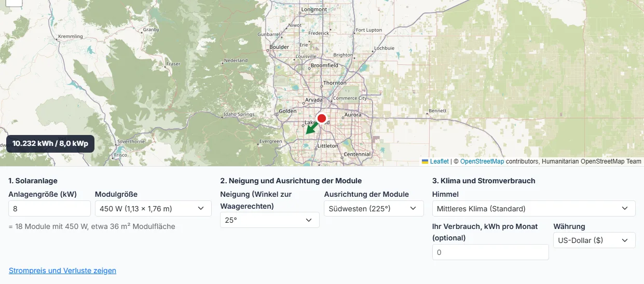The image size is (644, 284).
Task: Click the Fraser label on the map
Action: [173, 64]
